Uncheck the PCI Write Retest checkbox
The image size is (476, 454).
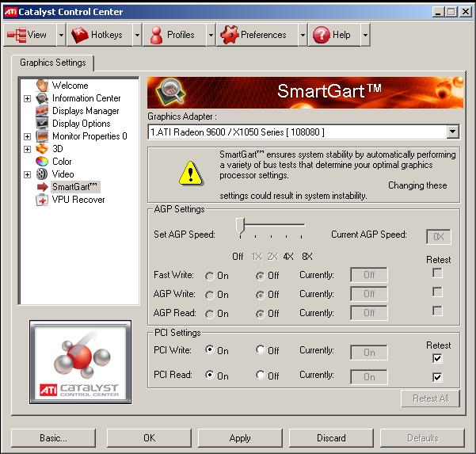(x=437, y=358)
